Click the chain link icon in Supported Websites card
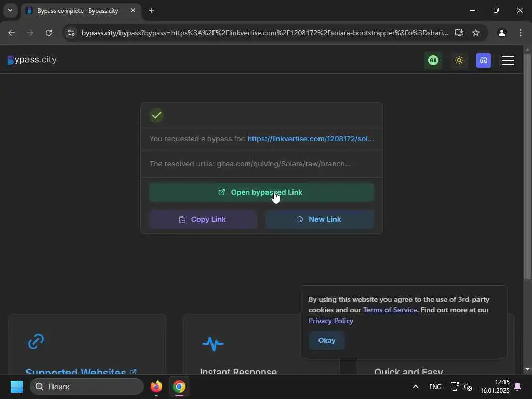This screenshot has width=532, height=399. [x=36, y=341]
